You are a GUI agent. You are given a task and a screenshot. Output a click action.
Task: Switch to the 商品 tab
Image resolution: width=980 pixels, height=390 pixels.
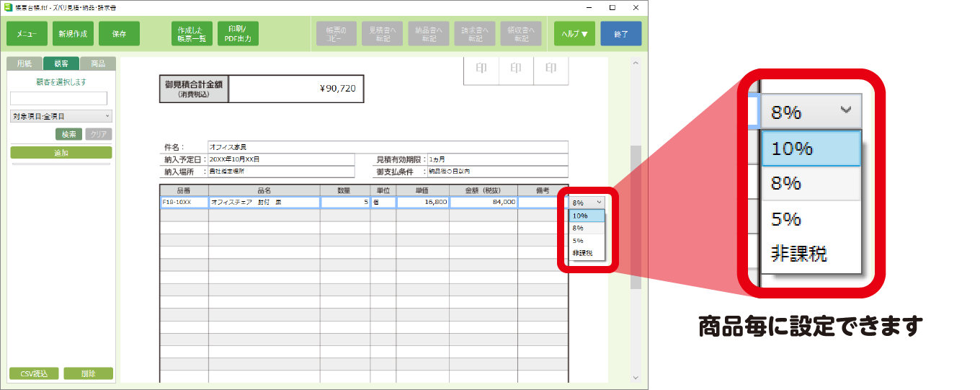click(98, 63)
